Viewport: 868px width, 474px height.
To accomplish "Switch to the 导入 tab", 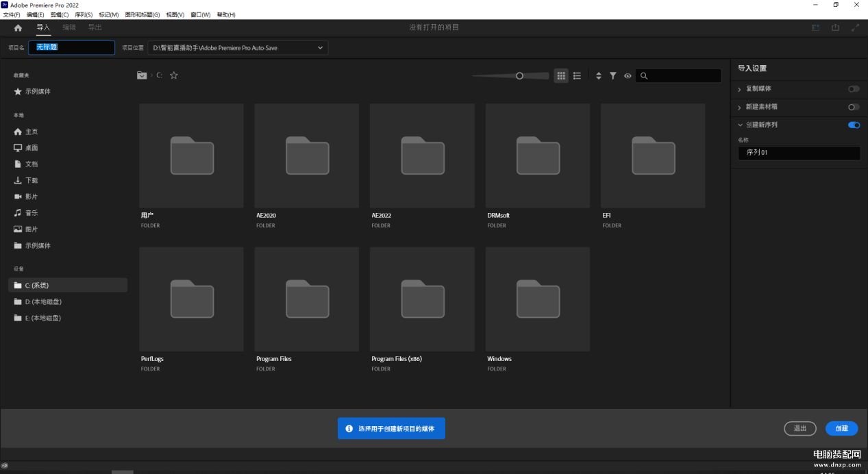I will (x=43, y=27).
